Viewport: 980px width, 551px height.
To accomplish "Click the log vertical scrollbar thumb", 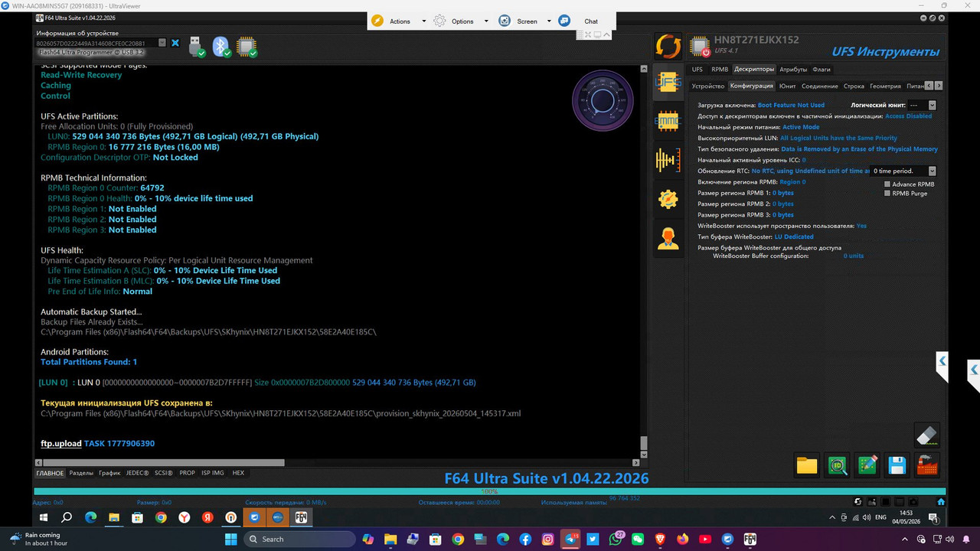I will coord(644,444).
